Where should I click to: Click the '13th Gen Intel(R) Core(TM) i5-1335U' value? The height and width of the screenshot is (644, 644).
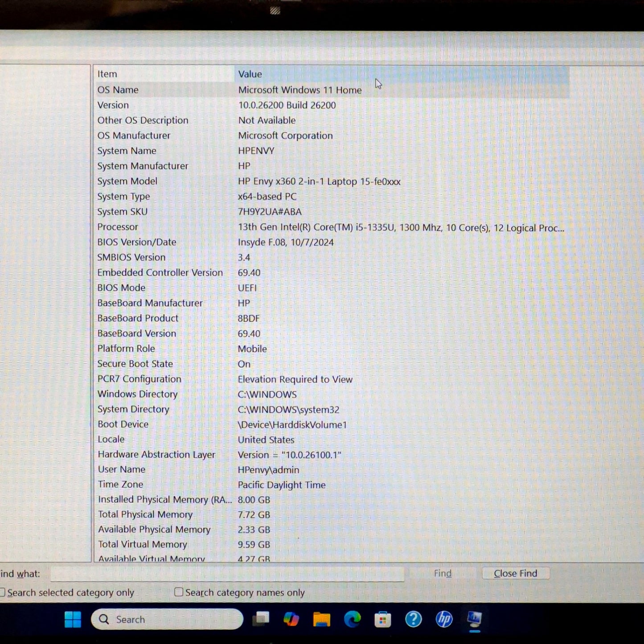[x=316, y=227]
